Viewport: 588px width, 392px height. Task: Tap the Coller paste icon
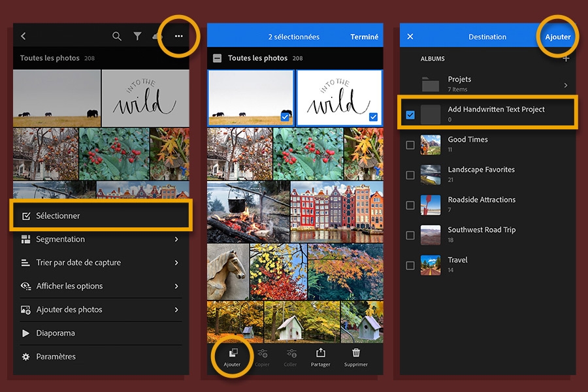pos(291,353)
